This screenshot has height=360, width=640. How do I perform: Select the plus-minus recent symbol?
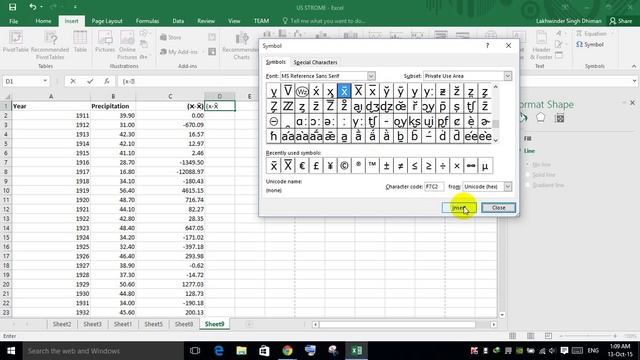pyautogui.click(x=386, y=166)
